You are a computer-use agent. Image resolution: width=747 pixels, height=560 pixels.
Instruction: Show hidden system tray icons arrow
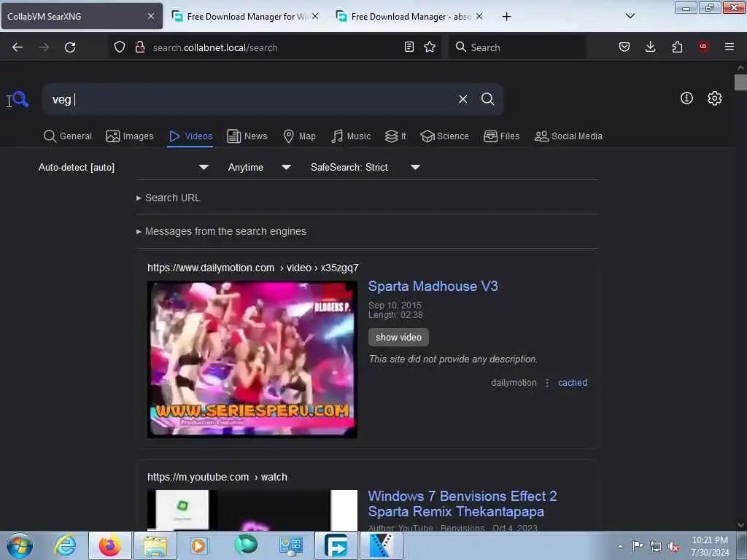pos(620,546)
